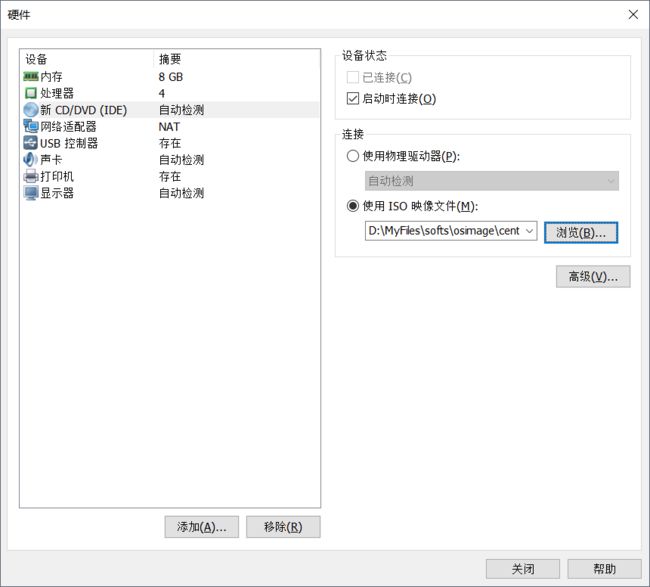Screen dimensions: 650x587
Task: Click the printer (打印机) icon
Action: [x=31, y=176]
